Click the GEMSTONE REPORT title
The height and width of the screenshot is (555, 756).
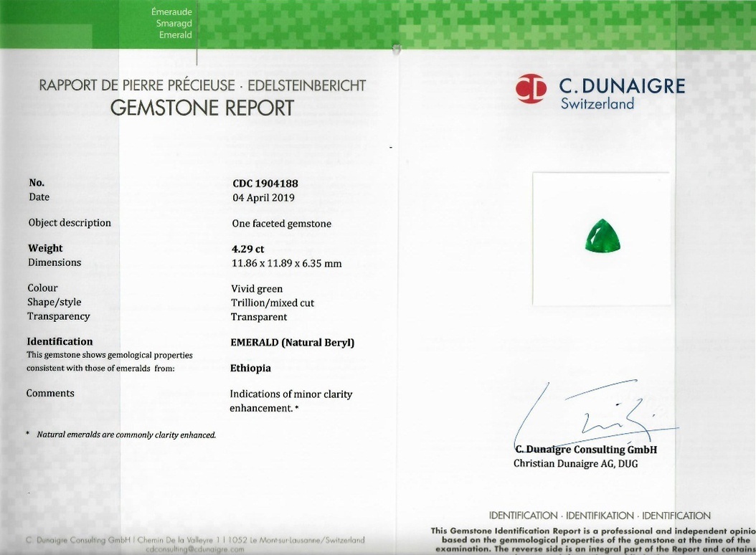(202, 108)
